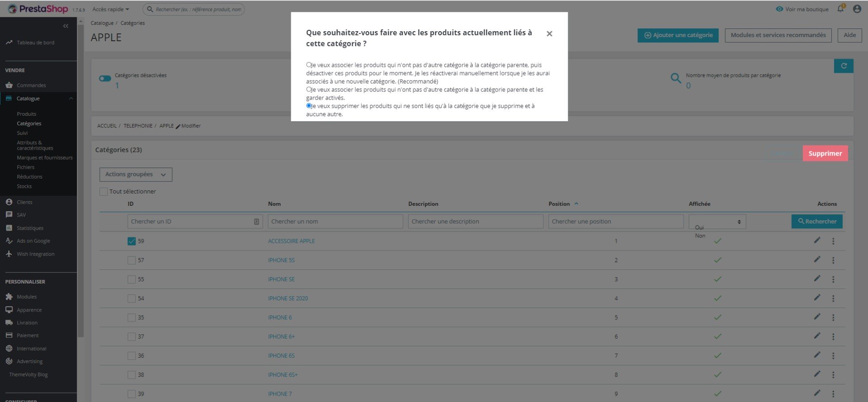Close the product deletion dialog
The width and height of the screenshot is (868, 402).
tap(549, 33)
